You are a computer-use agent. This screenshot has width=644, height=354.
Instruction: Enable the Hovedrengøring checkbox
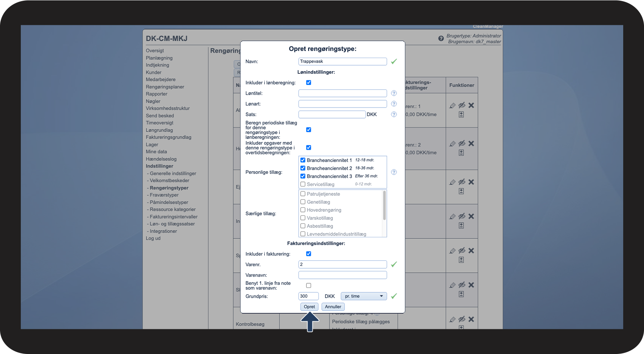pyautogui.click(x=303, y=210)
